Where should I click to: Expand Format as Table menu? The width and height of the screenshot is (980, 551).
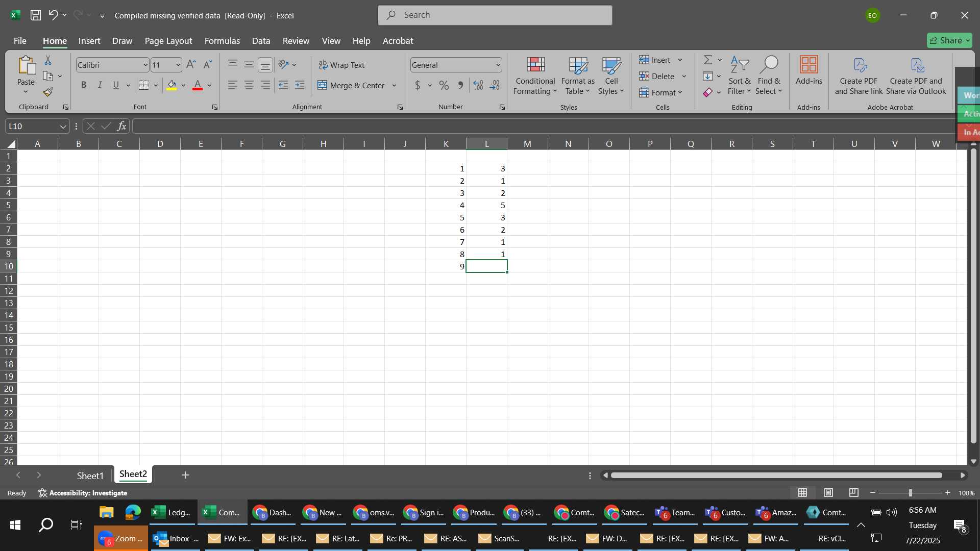[x=578, y=76]
